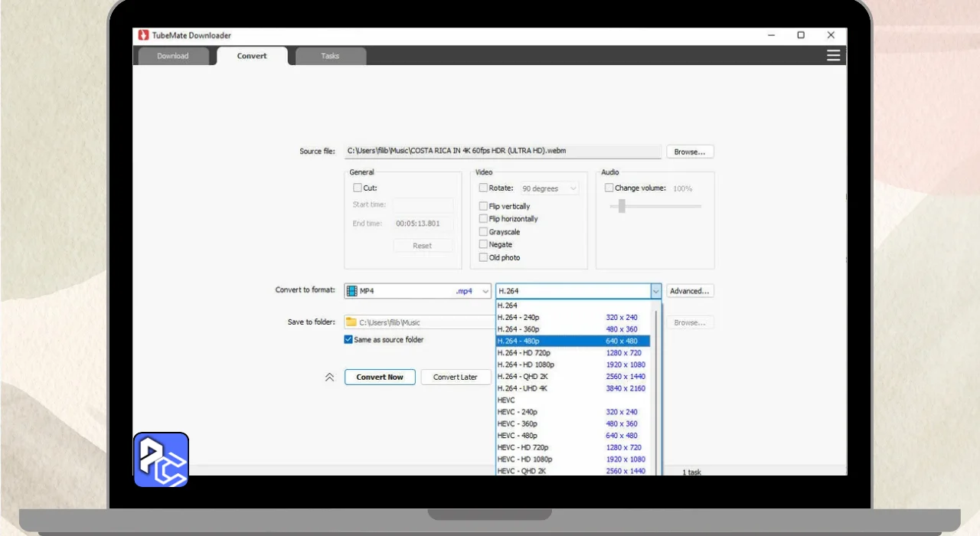Click the blue PC logo overlay
Screen dimensions: 980x536
(161, 459)
